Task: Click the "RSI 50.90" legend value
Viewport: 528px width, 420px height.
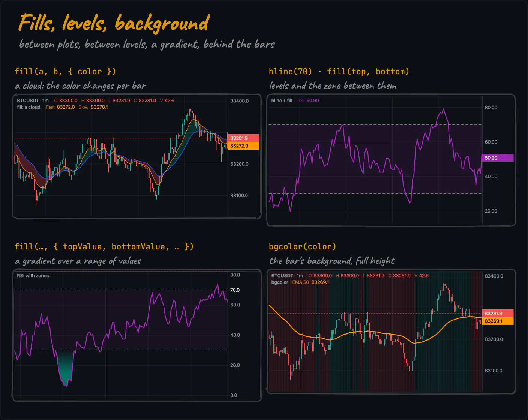Action: [x=308, y=100]
